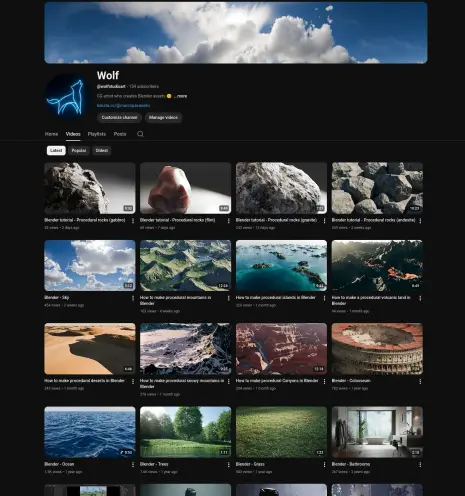Open options menu for procedural volcanic land video
Image resolution: width=465 pixels, height=496 pixels.
coord(420,298)
